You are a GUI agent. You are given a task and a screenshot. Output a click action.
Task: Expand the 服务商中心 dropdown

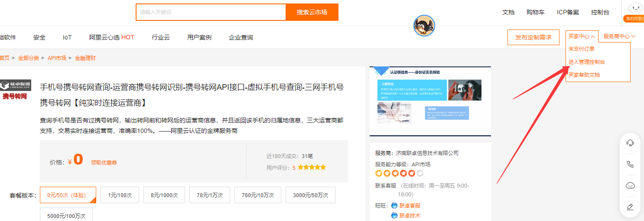pyautogui.click(x=619, y=36)
